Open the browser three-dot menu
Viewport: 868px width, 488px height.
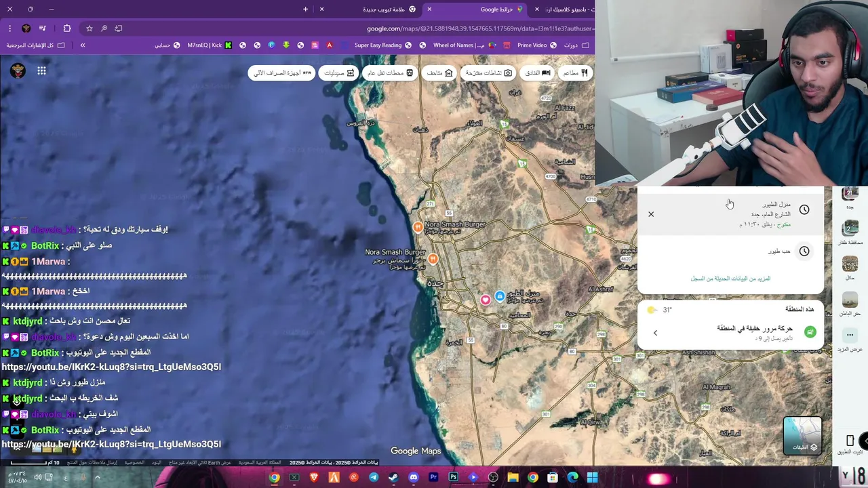pyautogui.click(x=9, y=28)
